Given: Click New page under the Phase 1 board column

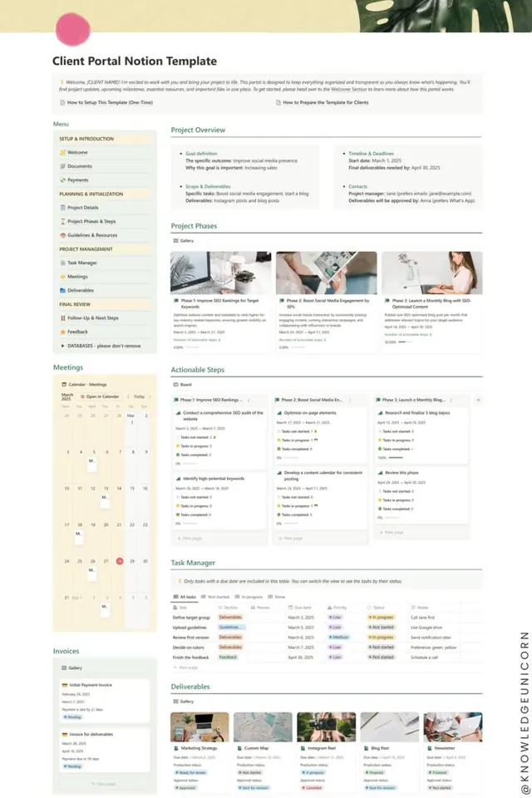Looking at the screenshot, I should (x=189, y=538).
